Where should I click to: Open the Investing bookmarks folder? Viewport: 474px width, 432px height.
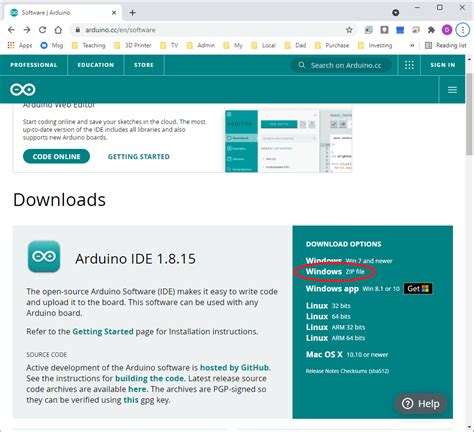(375, 45)
